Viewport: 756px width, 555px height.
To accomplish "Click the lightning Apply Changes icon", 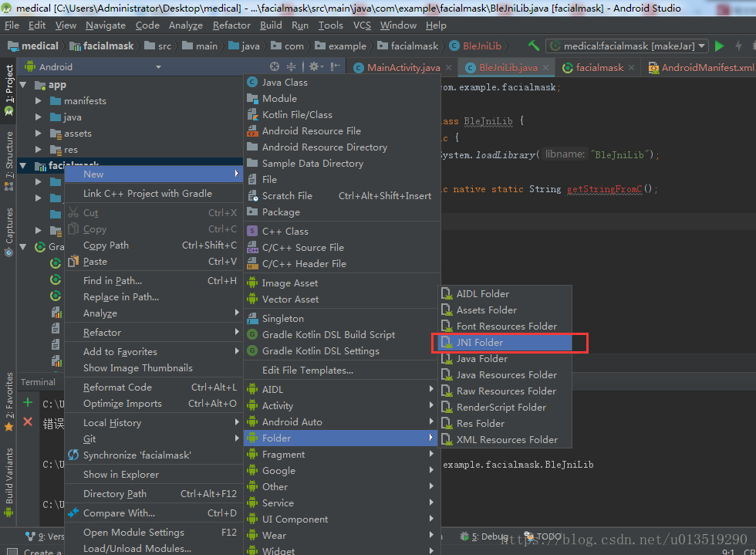I will point(739,46).
